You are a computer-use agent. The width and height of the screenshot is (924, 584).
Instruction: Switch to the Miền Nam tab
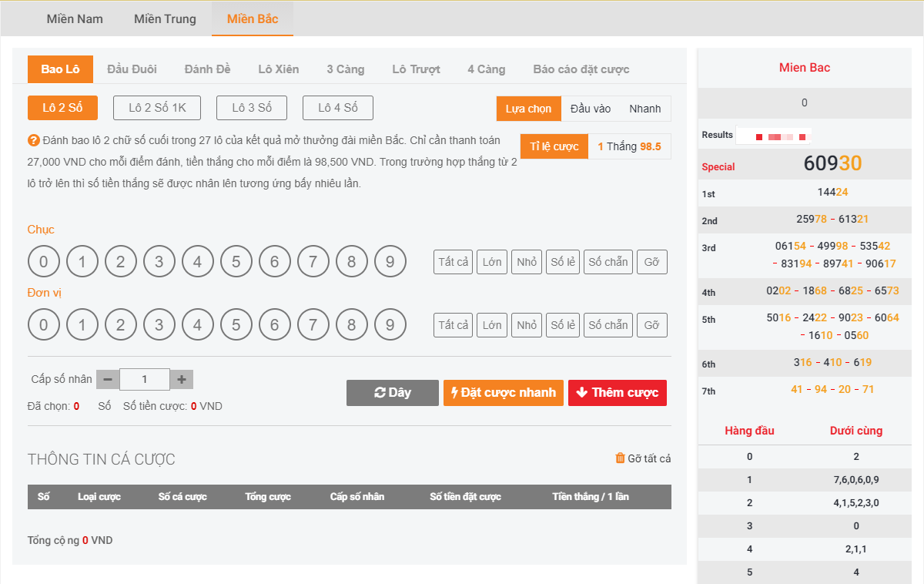[75, 18]
